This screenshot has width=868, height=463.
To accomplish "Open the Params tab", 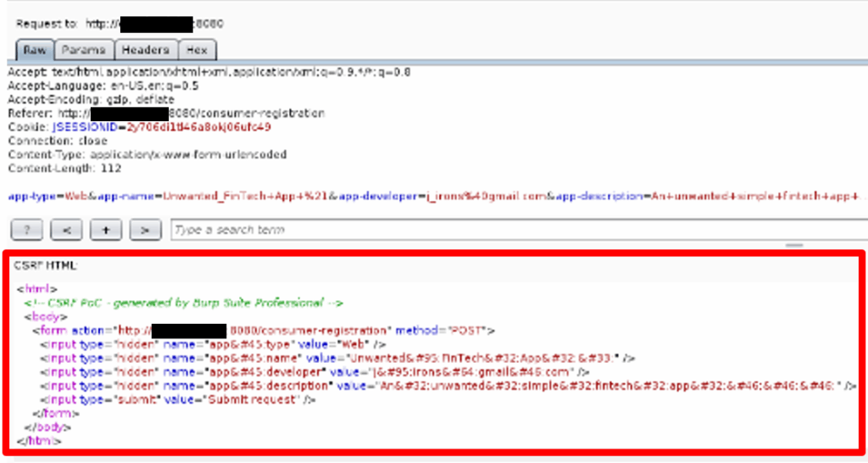I will coord(83,50).
